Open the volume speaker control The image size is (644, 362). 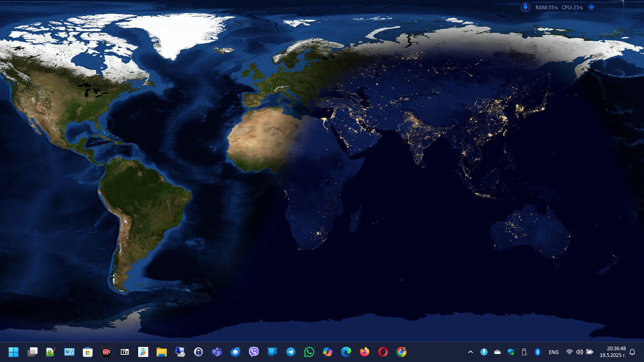coord(579,352)
